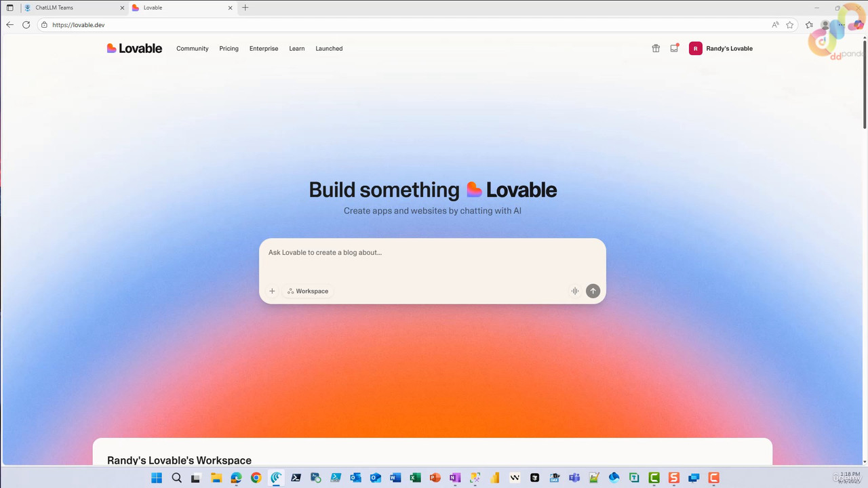This screenshot has height=488, width=868.
Task: Open the Learn section
Action: coord(297,49)
